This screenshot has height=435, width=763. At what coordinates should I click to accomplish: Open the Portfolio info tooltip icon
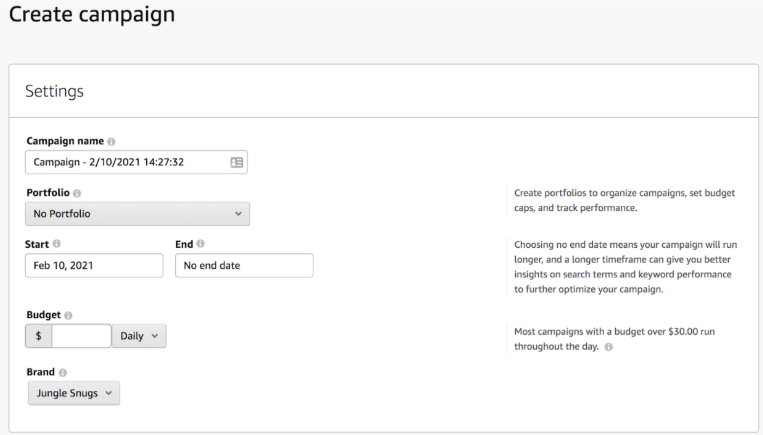click(x=78, y=192)
